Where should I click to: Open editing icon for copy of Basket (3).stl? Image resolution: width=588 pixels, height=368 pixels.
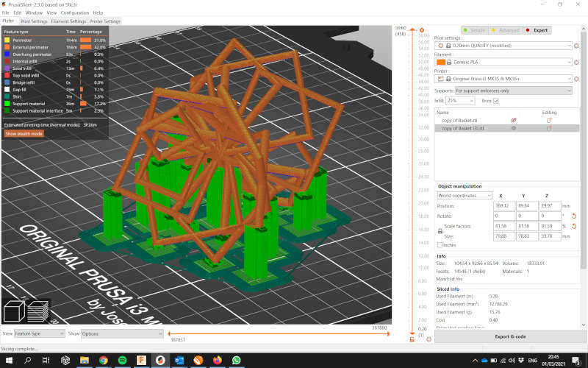(x=549, y=128)
